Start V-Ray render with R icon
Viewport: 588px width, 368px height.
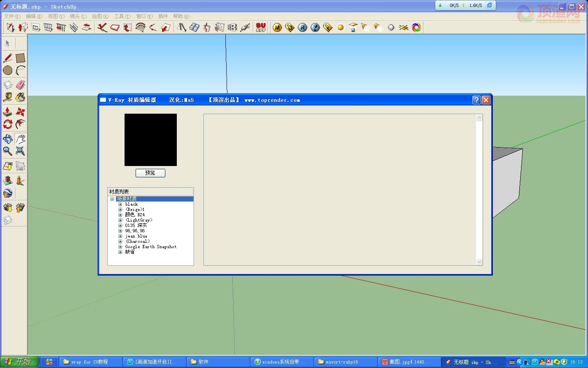point(303,27)
